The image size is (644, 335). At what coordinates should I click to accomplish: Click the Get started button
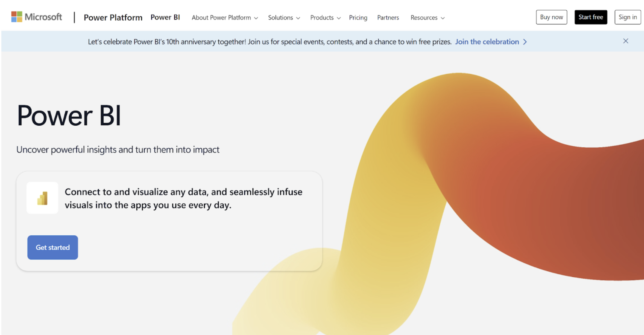click(53, 247)
